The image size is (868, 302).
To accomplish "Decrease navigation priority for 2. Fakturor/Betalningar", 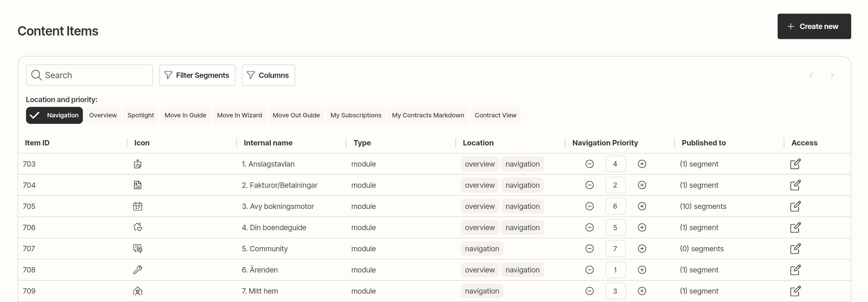I will (589, 185).
